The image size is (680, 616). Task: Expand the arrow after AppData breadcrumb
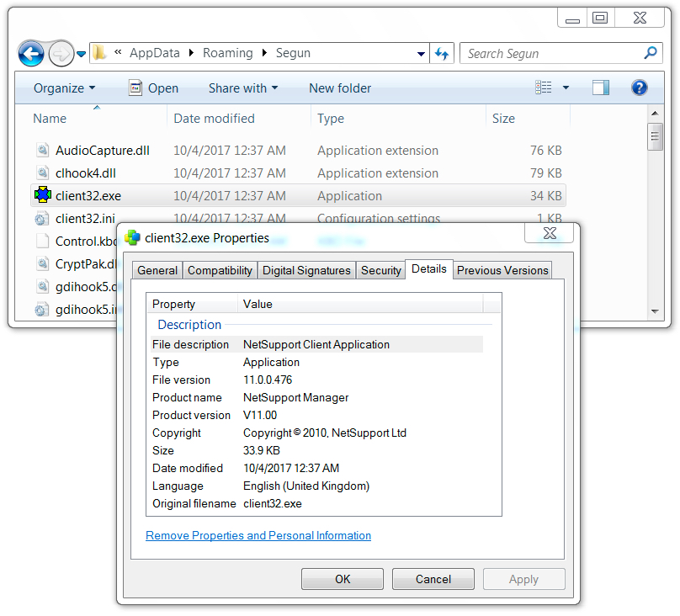[191, 53]
